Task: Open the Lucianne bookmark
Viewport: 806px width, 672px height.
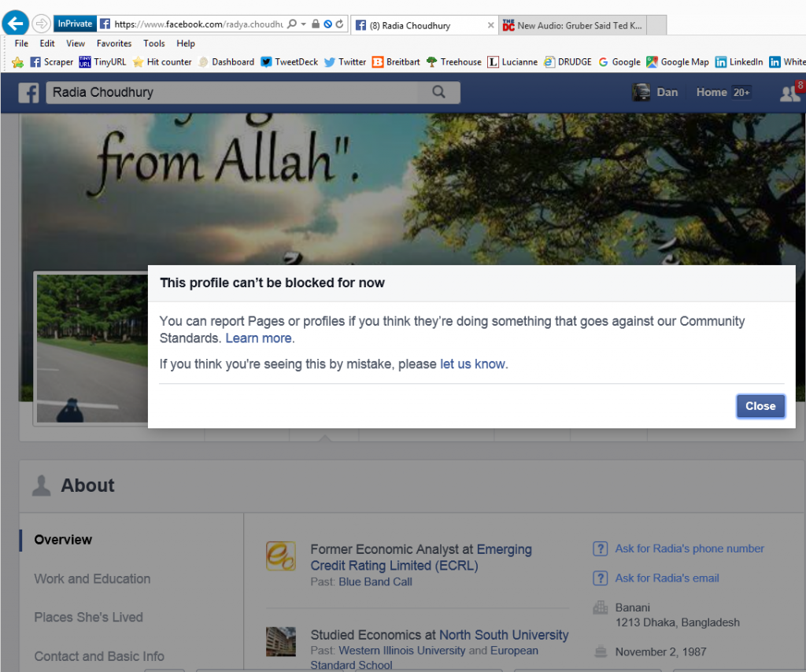Action: [512, 62]
